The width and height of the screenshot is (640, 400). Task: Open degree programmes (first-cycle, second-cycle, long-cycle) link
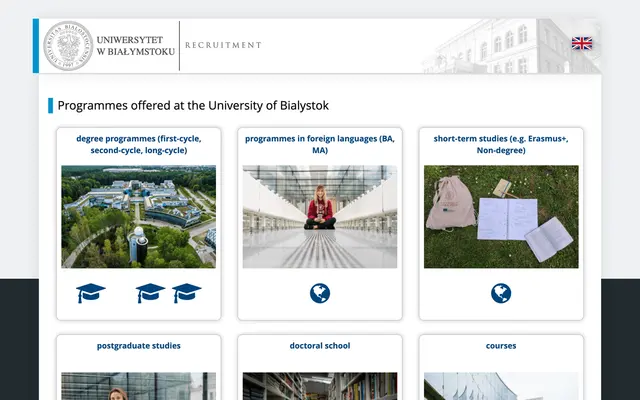(139, 144)
